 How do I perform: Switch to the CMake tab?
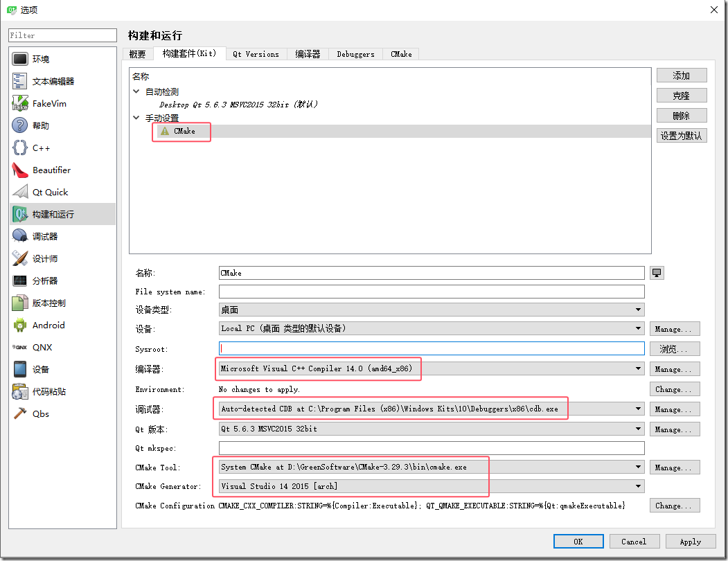(x=401, y=54)
